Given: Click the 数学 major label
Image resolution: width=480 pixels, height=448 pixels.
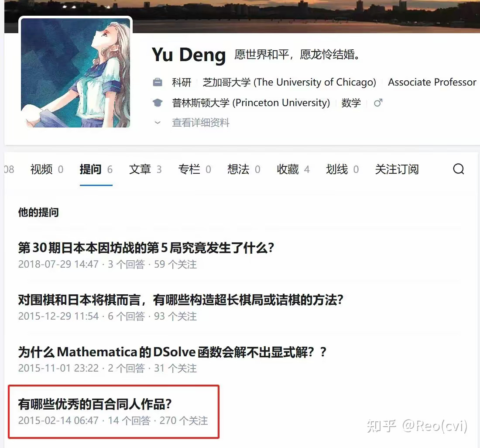Looking at the screenshot, I should point(351,103).
